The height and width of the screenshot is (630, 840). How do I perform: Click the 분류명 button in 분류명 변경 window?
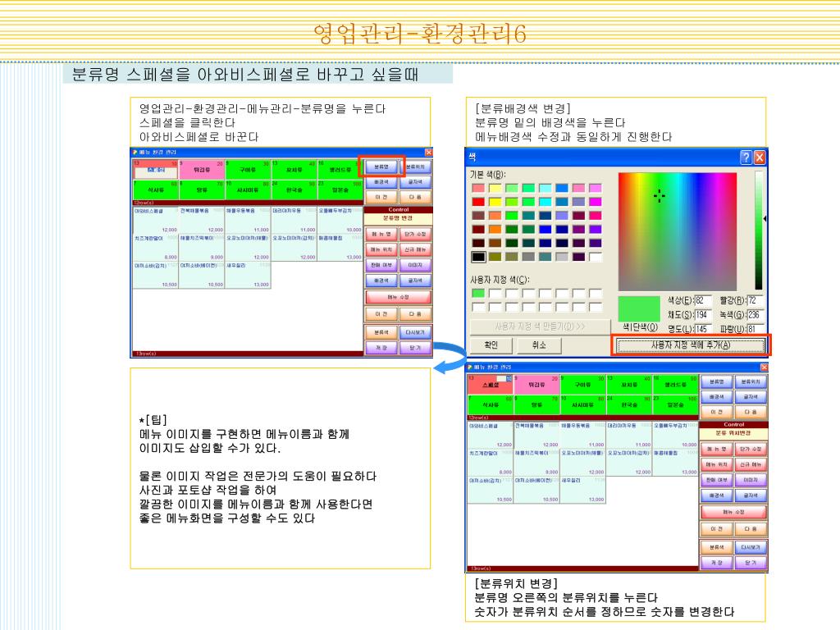coord(381,167)
